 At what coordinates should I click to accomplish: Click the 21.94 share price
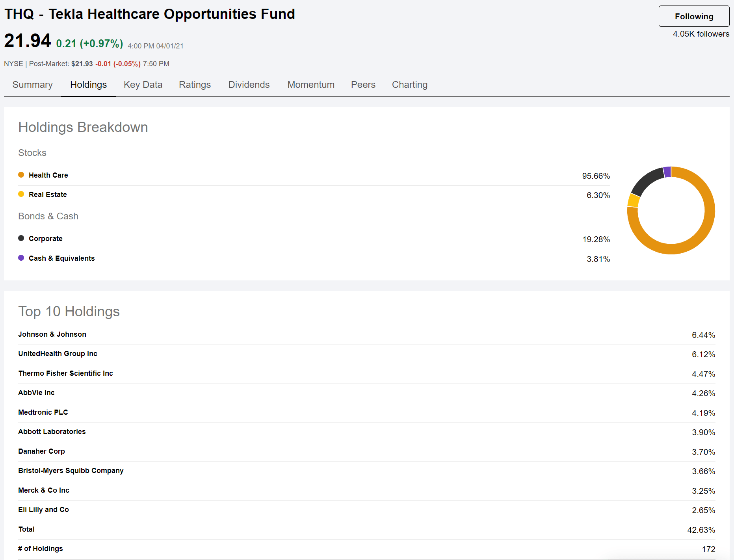tap(28, 41)
